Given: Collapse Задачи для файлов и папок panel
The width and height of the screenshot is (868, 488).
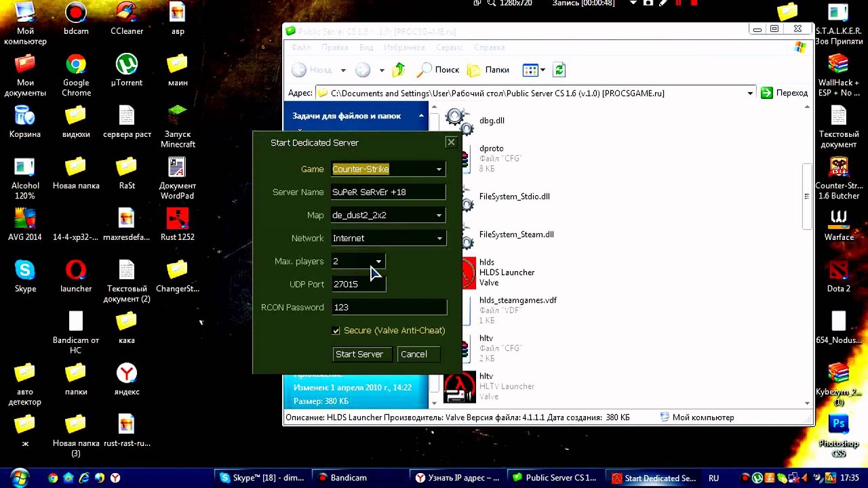Looking at the screenshot, I should pos(421,116).
